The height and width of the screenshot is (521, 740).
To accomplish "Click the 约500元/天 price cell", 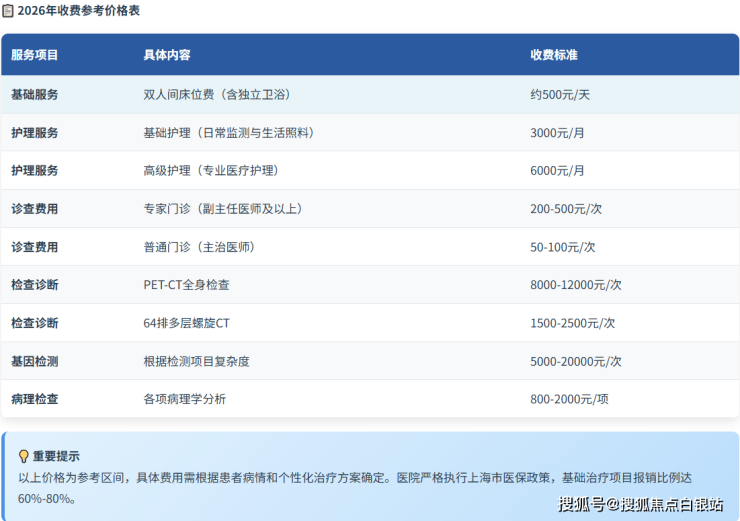I will click(x=560, y=95).
